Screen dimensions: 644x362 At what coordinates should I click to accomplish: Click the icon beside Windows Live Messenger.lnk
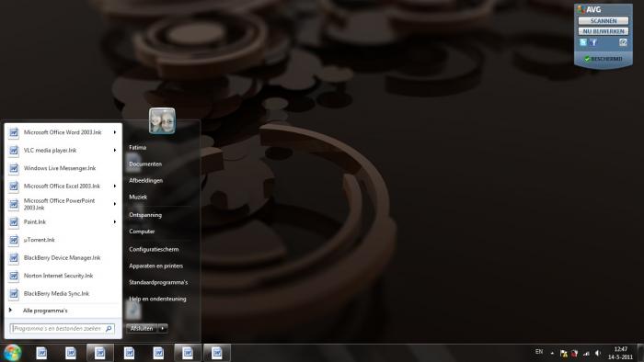click(14, 168)
